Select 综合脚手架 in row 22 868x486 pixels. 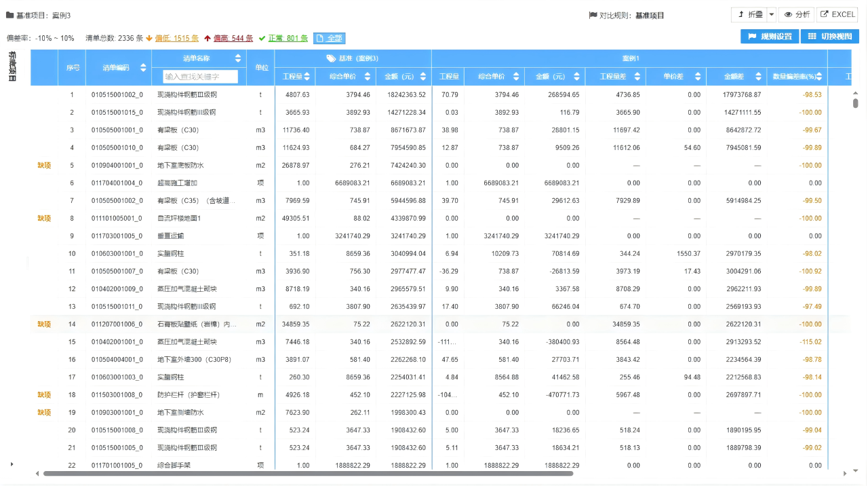coord(174,466)
